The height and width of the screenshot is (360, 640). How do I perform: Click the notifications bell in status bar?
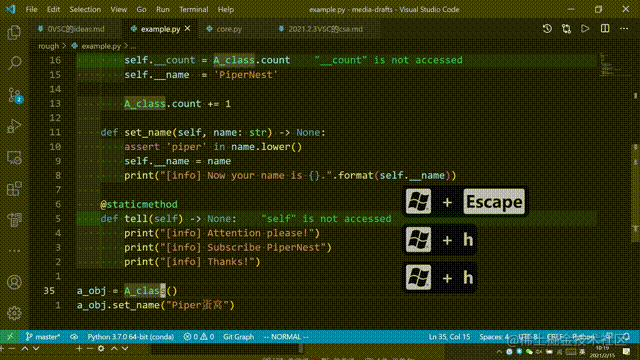click(x=627, y=337)
